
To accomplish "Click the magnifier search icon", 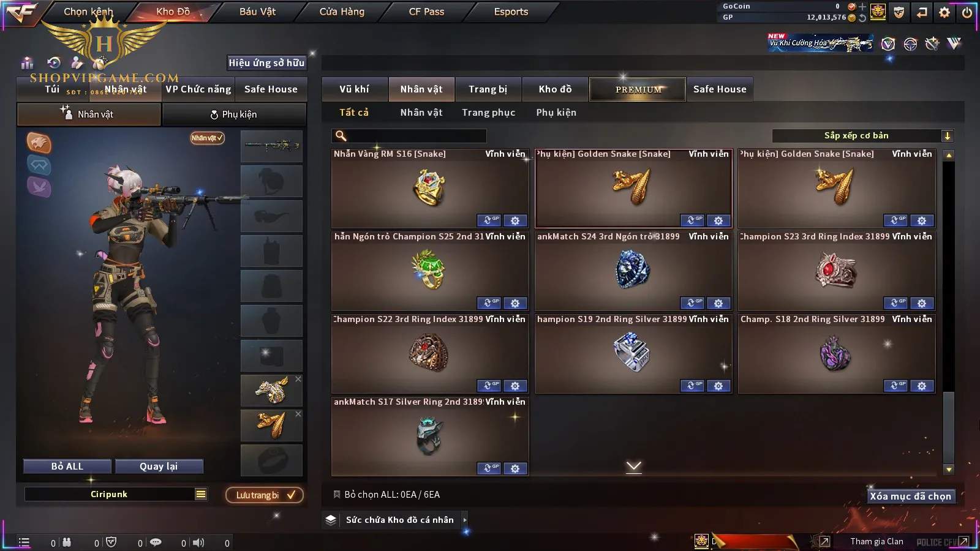I will 341,136.
